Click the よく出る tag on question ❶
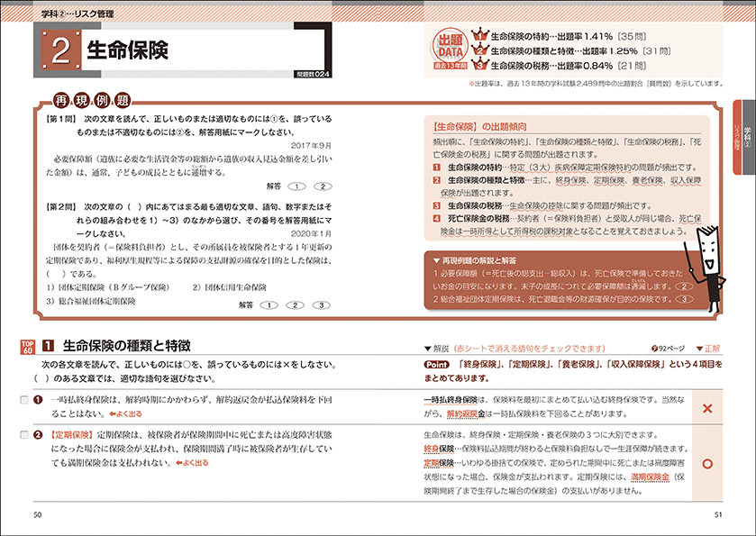Viewport: 756px width, 536px height. pyautogui.click(x=126, y=414)
